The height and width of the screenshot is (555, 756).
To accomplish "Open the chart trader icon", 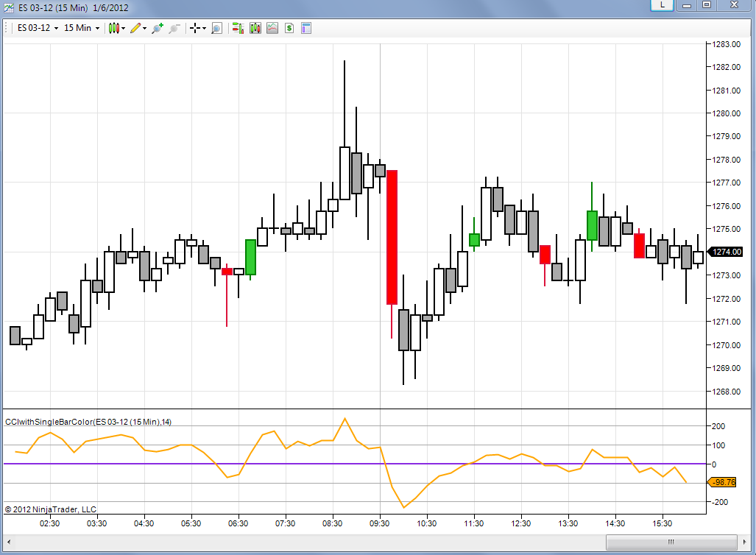I will 238,29.
